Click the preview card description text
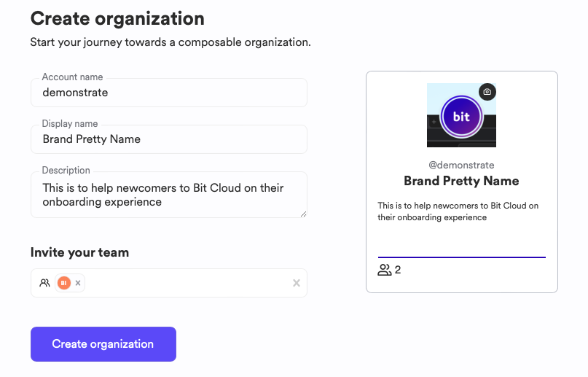Image resolution: width=588 pixels, height=377 pixels. coord(458,211)
